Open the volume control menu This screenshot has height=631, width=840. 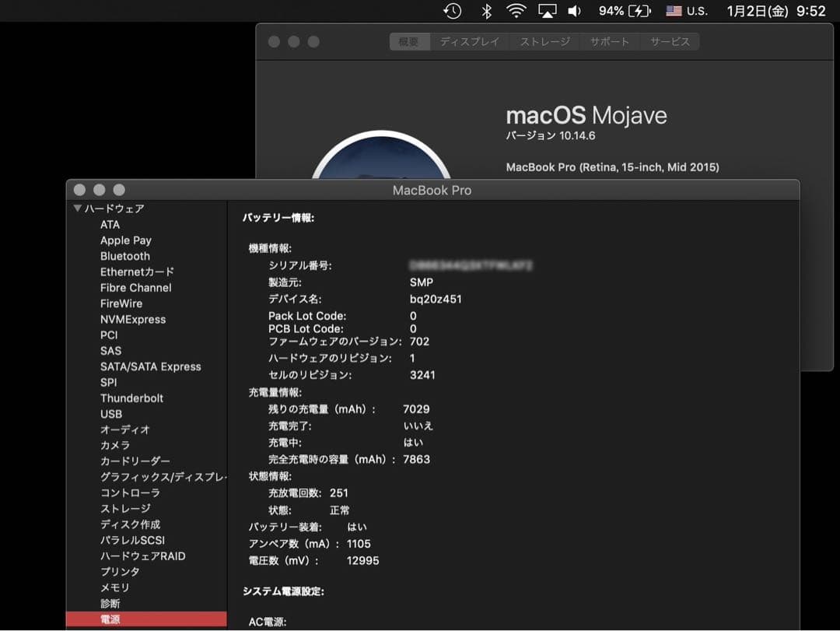(x=574, y=11)
